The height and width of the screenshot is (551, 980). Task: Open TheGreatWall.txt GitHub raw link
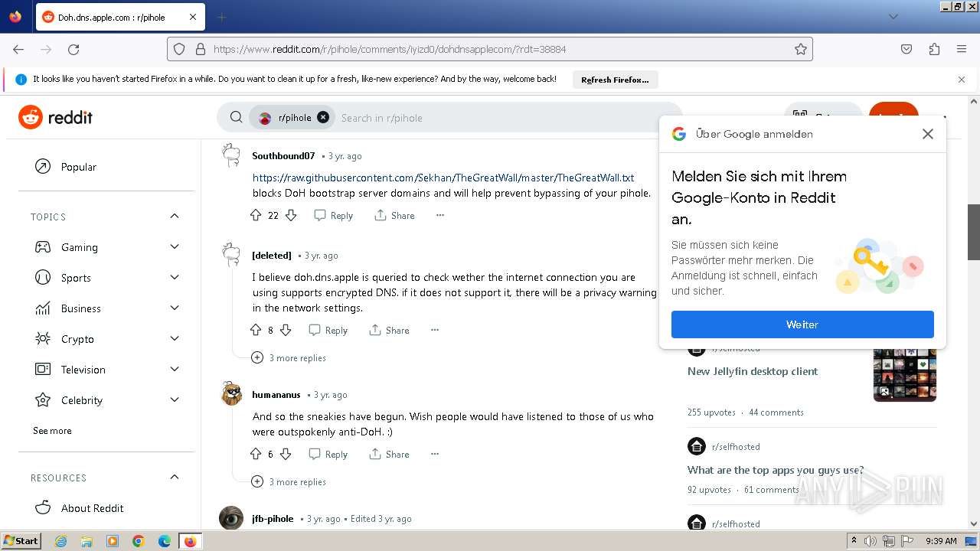443,178
